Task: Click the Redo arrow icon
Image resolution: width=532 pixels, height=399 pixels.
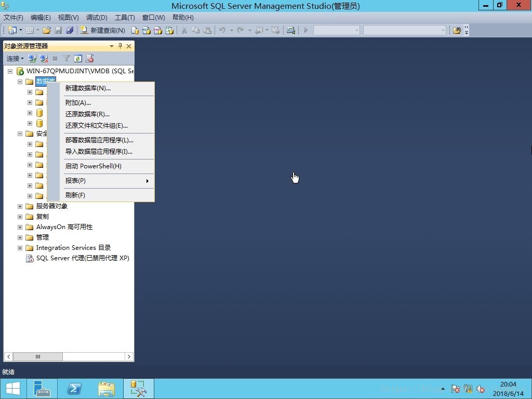Action: (x=241, y=30)
